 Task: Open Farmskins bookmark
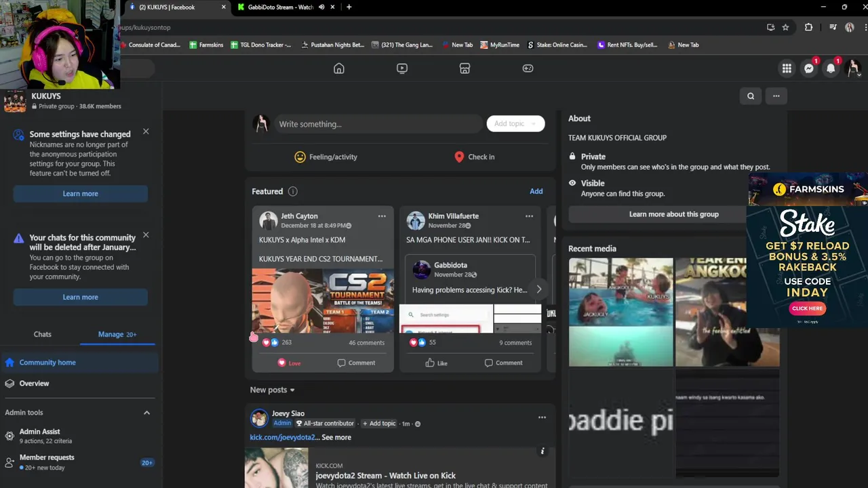coord(206,45)
